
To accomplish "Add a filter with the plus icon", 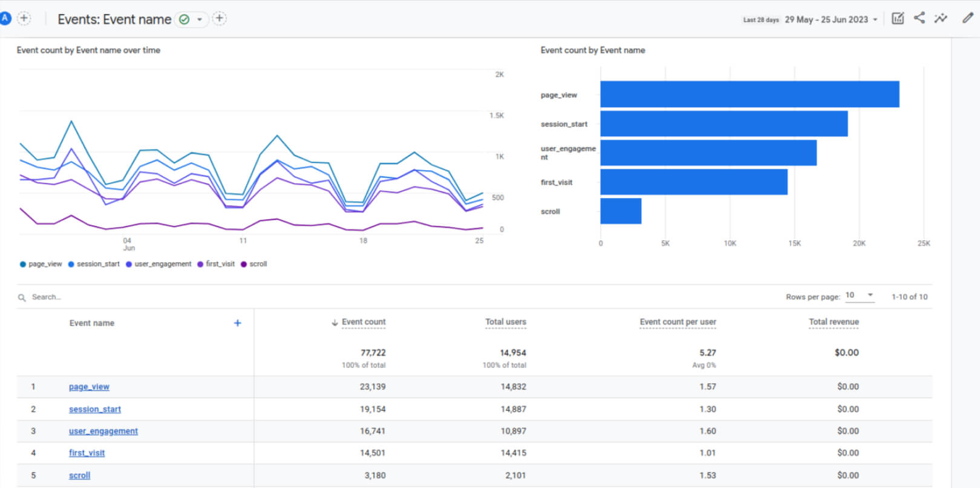I will pos(220,19).
